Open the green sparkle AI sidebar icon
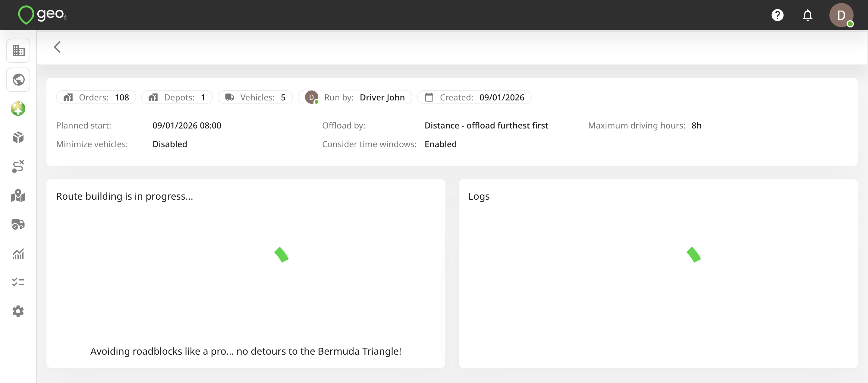 [x=18, y=109]
